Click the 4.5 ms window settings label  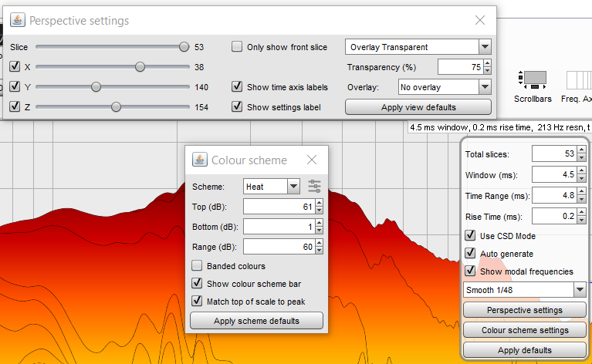[499, 127]
